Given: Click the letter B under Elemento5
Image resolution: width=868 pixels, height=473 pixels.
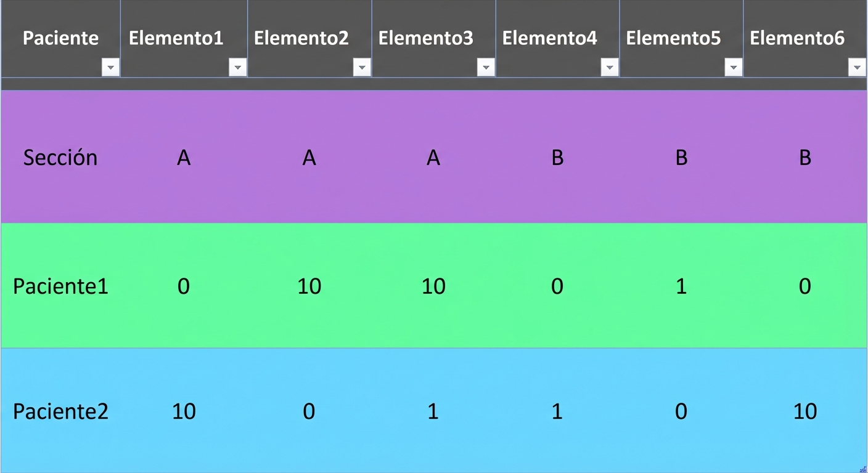Looking at the screenshot, I should 681,157.
